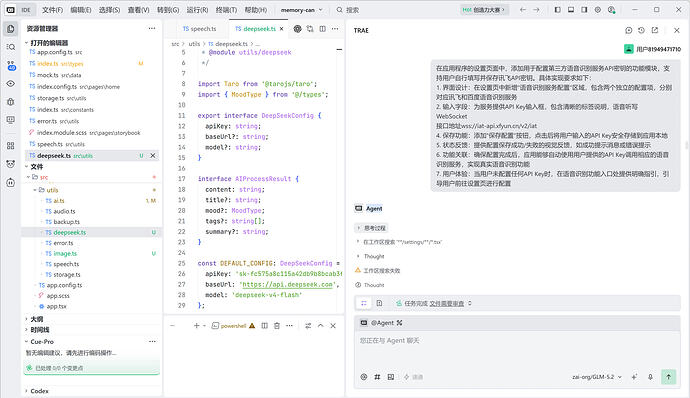Open Explorer panel more actions ellipsis
This screenshot has width=690, height=398.
click(152, 28)
